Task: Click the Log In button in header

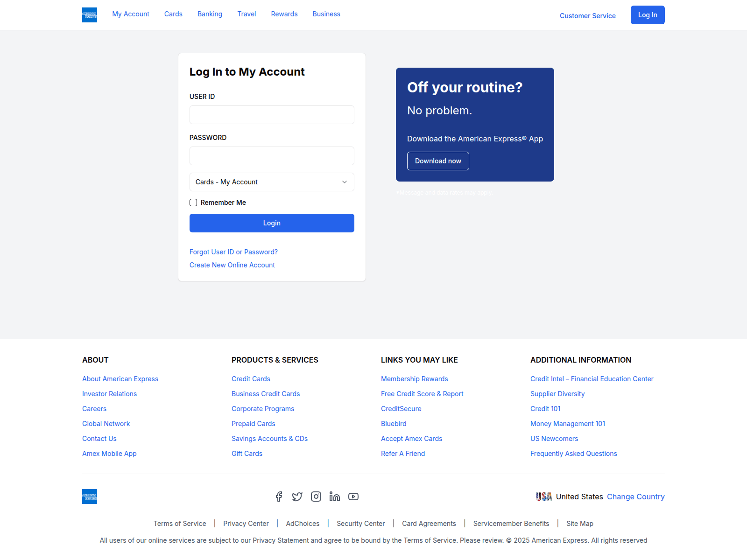Action: (648, 15)
